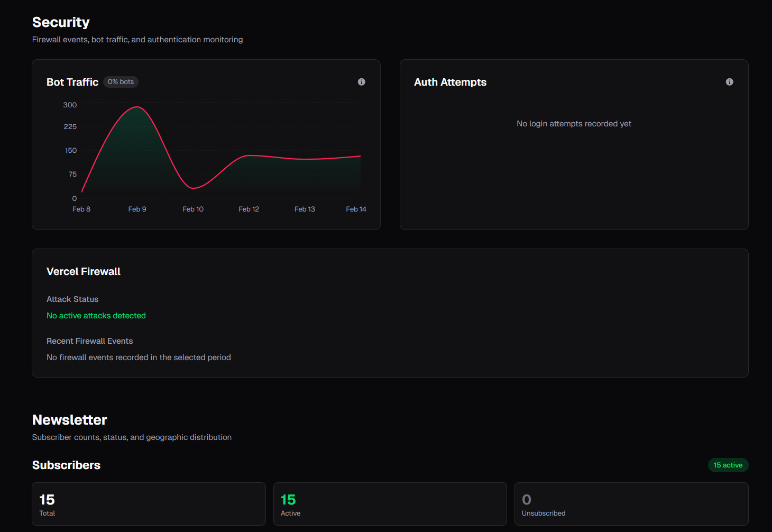772x532 pixels.
Task: Click the Vercel Firewall card title
Action: tap(83, 271)
